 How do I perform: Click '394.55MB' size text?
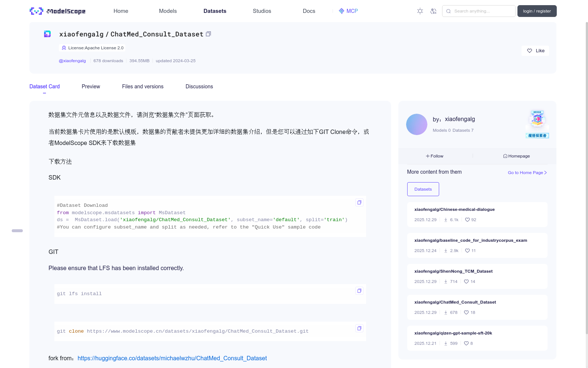[139, 61]
